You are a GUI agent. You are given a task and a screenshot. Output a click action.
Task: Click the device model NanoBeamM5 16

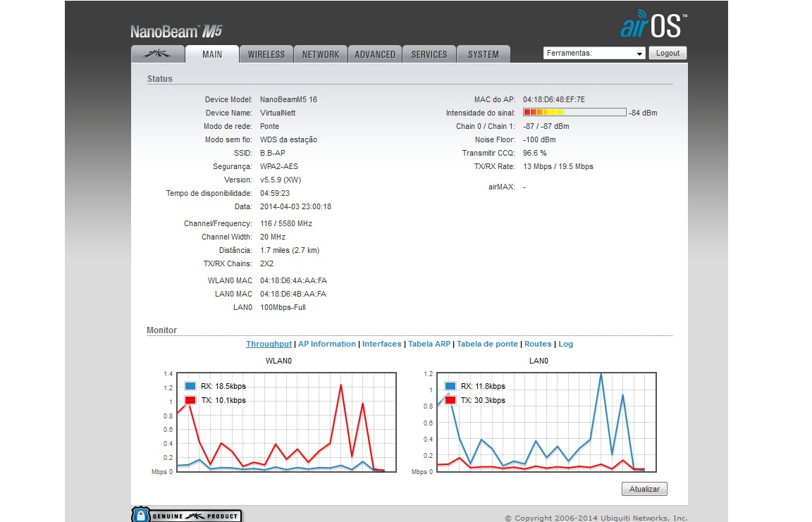click(x=288, y=99)
